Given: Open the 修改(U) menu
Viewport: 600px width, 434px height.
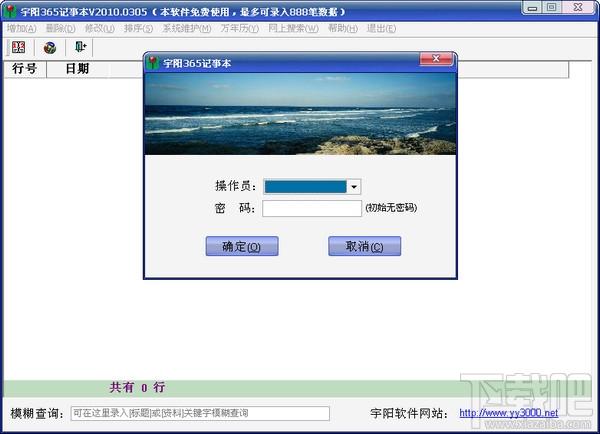Looking at the screenshot, I should click(x=99, y=28).
